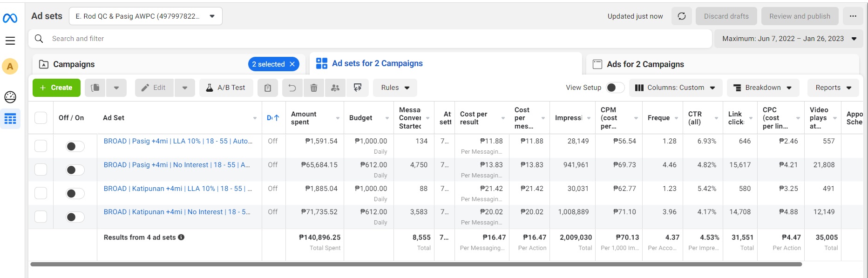Click the audience people icon
868x278 pixels.
click(x=335, y=88)
